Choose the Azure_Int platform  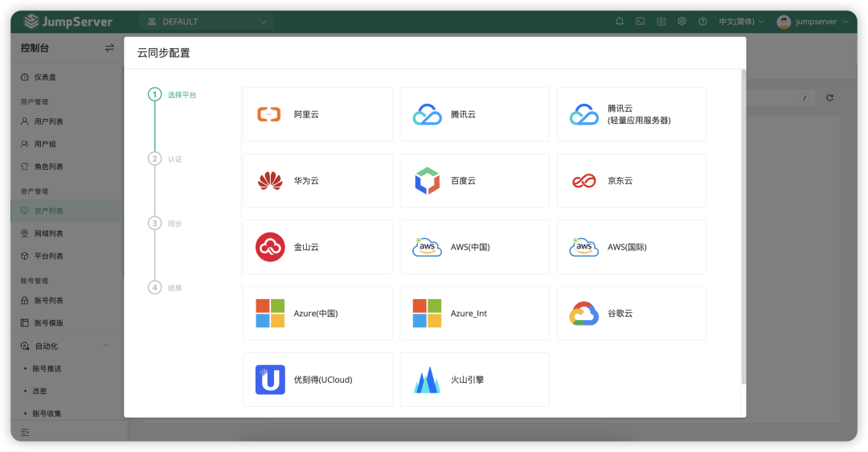click(474, 314)
